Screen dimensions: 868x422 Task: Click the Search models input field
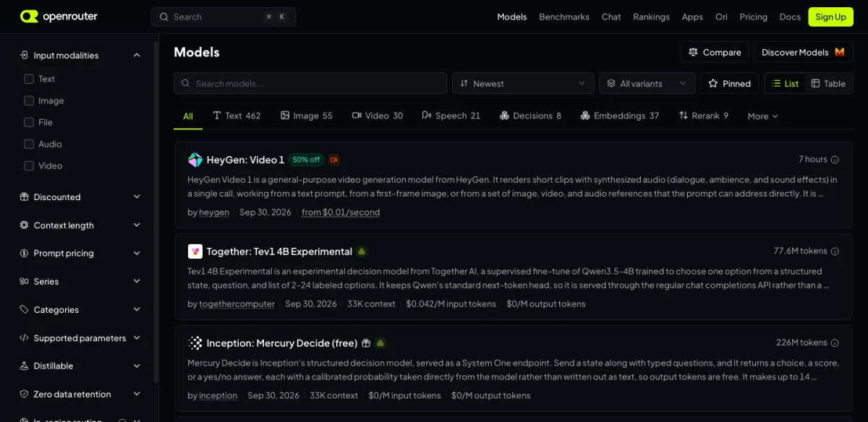(x=310, y=84)
